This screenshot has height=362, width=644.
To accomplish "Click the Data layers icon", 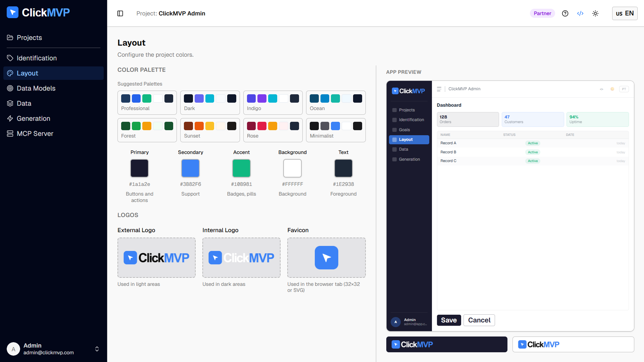I will click(10, 103).
